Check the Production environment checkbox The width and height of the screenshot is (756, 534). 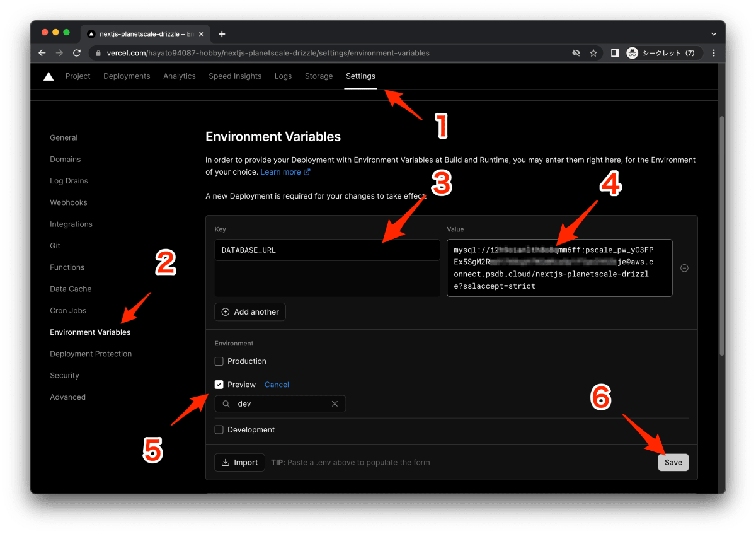pyautogui.click(x=219, y=361)
